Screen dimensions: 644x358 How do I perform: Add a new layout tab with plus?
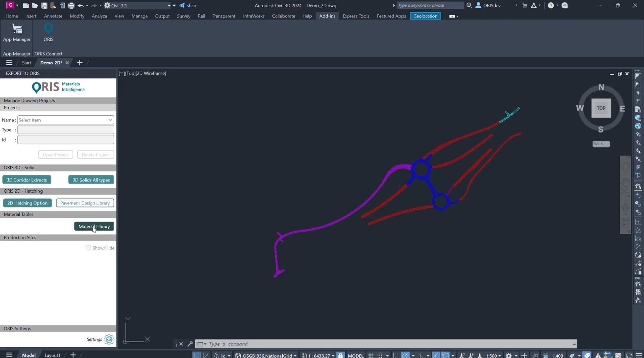click(x=73, y=355)
